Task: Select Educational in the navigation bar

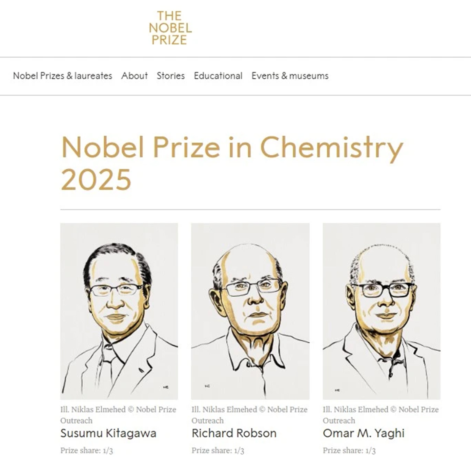Action: [x=218, y=76]
